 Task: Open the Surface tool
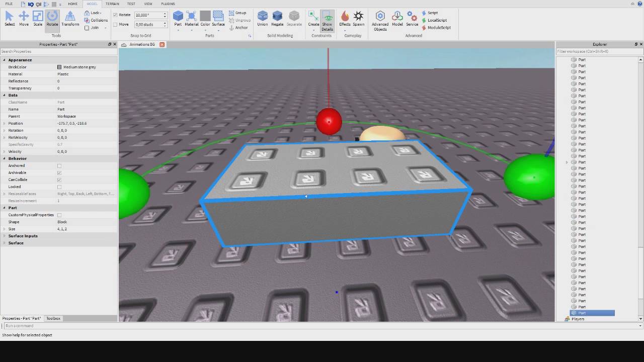(x=218, y=19)
